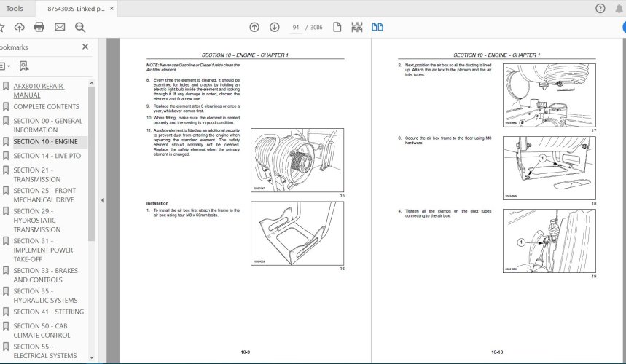The image size is (626, 364).
Task: Send file by email envelope icon
Action: 60,27
